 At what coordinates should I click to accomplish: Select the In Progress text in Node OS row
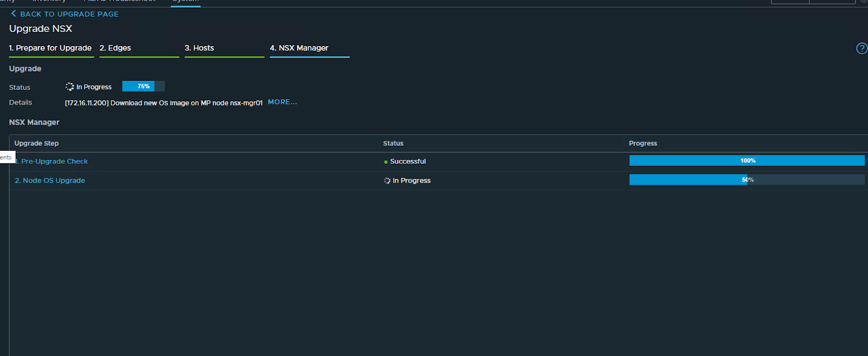pyautogui.click(x=412, y=180)
